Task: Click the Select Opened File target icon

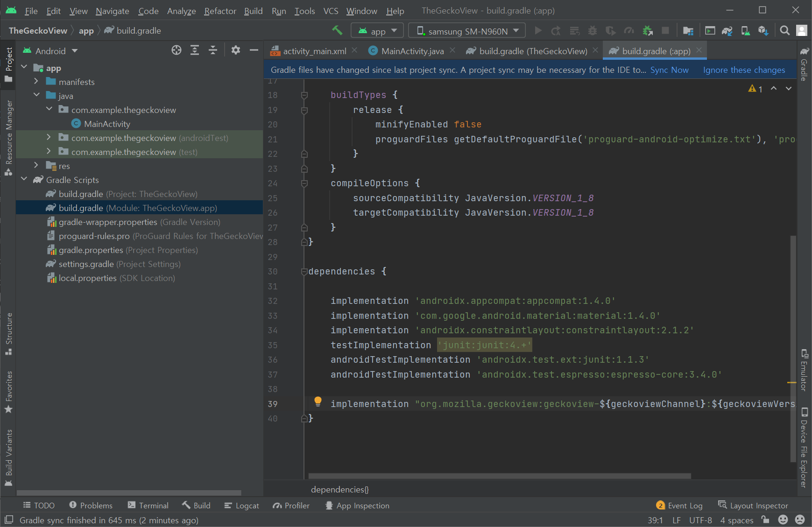Action: pos(177,50)
